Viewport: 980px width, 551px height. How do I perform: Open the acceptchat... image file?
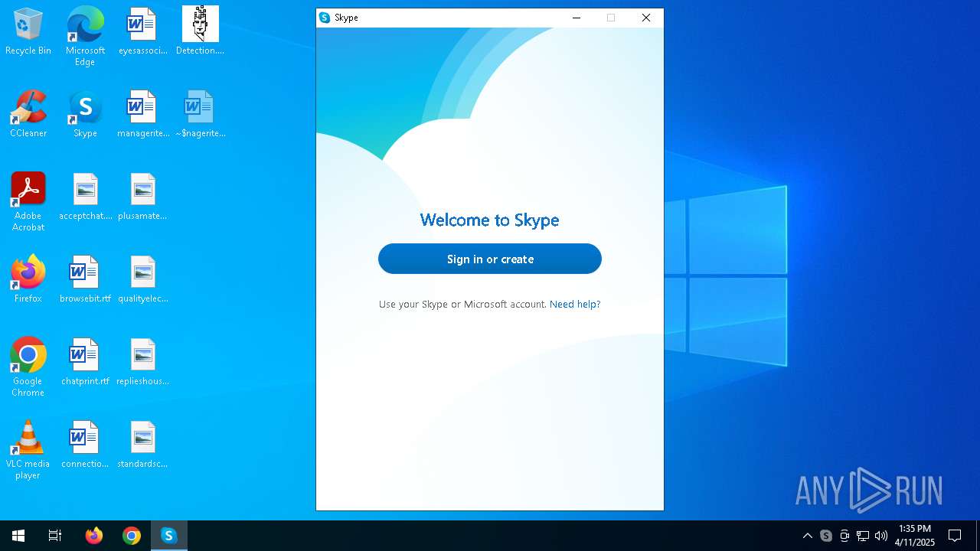85,197
